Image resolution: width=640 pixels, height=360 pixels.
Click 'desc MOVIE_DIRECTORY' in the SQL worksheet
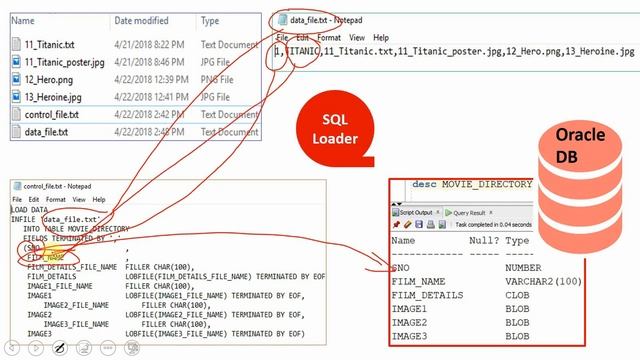(x=472, y=184)
